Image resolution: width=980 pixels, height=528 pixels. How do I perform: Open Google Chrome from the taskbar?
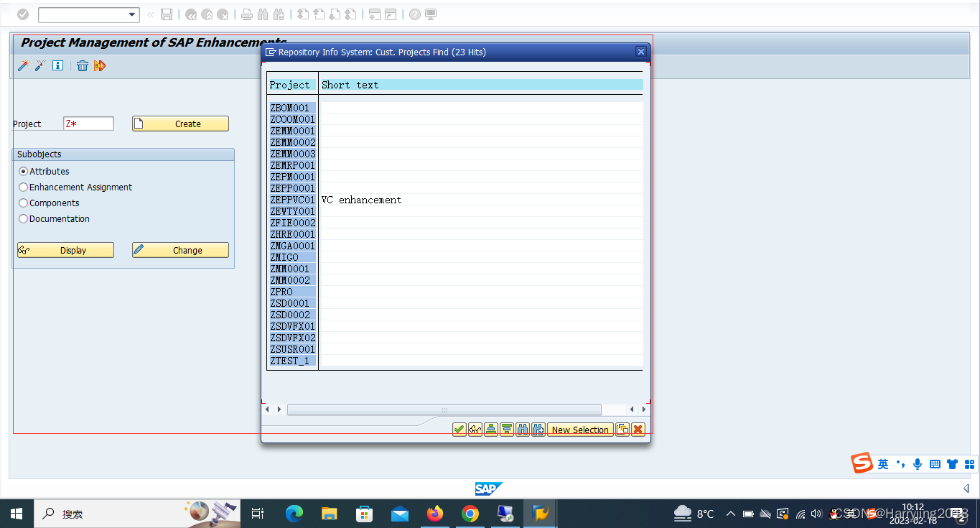pos(470,514)
